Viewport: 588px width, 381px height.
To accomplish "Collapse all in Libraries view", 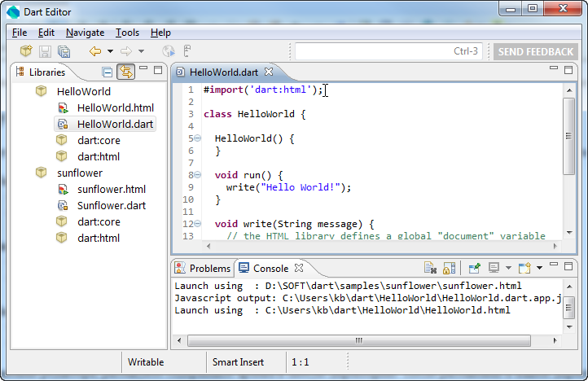I will pos(108,72).
